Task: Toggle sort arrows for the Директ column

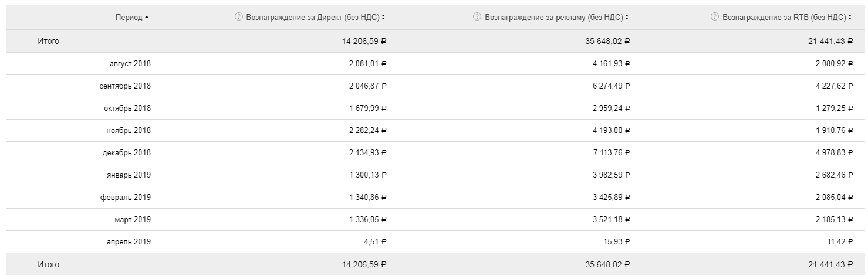Action: tap(383, 17)
